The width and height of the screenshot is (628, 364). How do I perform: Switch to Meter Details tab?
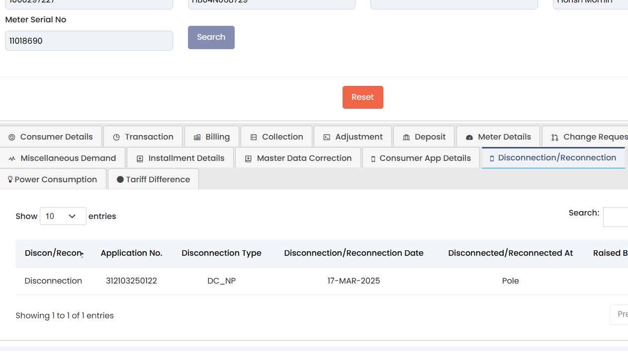click(x=499, y=137)
